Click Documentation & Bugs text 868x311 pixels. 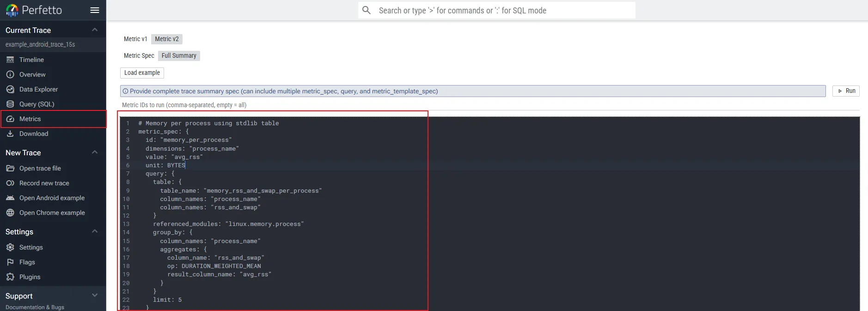click(x=35, y=307)
